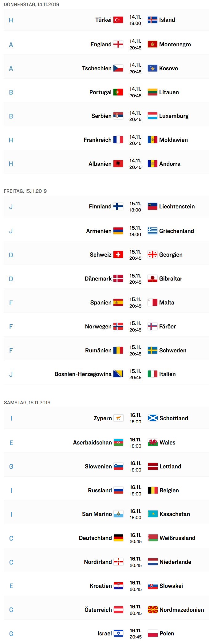Click the Wales dragon flag icon
The width and height of the screenshot is (209, 644).
pos(153,442)
